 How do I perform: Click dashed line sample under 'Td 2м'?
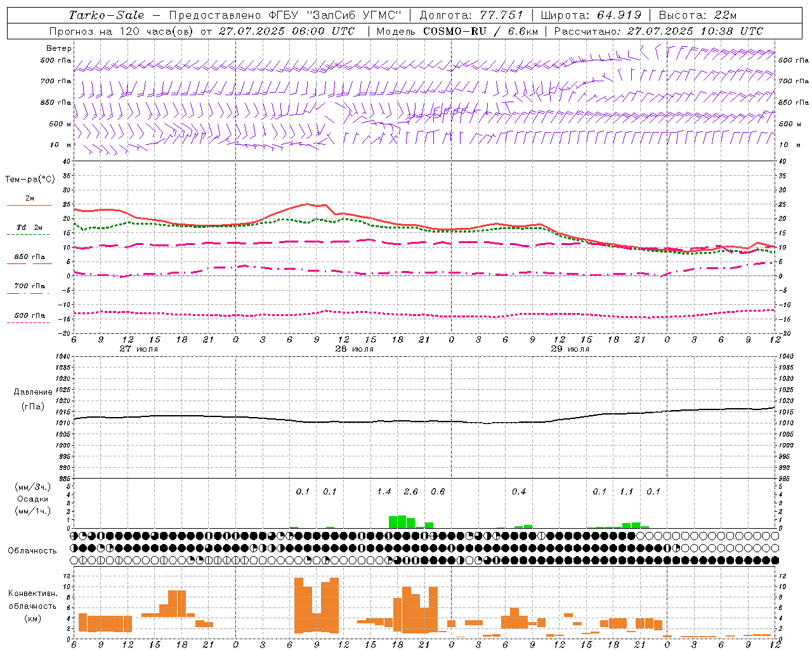tap(29, 234)
